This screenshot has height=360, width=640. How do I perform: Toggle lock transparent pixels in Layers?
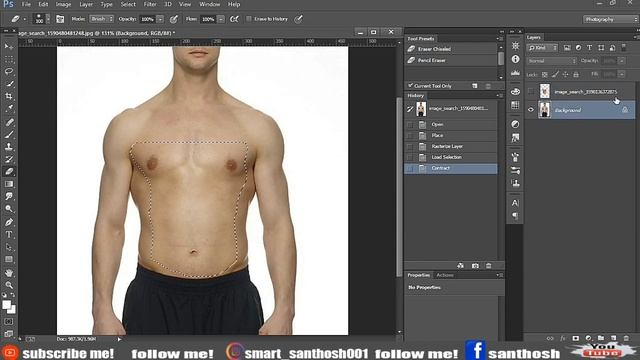pyautogui.click(x=544, y=74)
